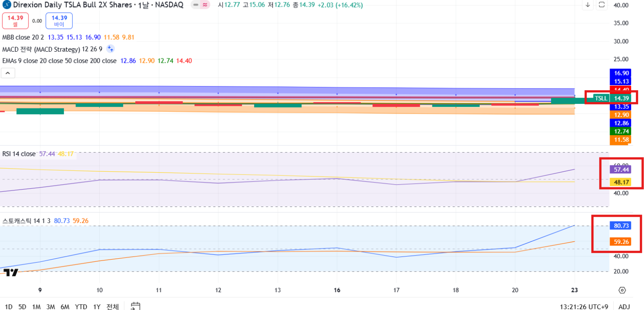Click the green candle above date 23
The height and width of the screenshot is (310, 644).
click(x=573, y=100)
